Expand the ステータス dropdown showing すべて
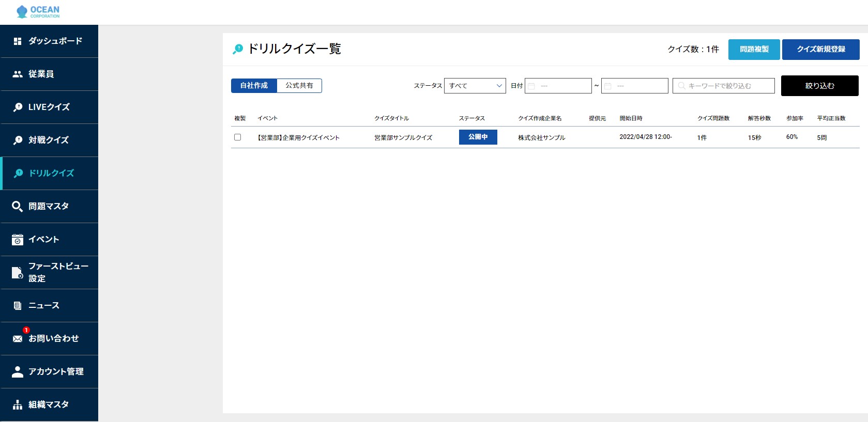Image resolution: width=868 pixels, height=422 pixels. point(475,86)
